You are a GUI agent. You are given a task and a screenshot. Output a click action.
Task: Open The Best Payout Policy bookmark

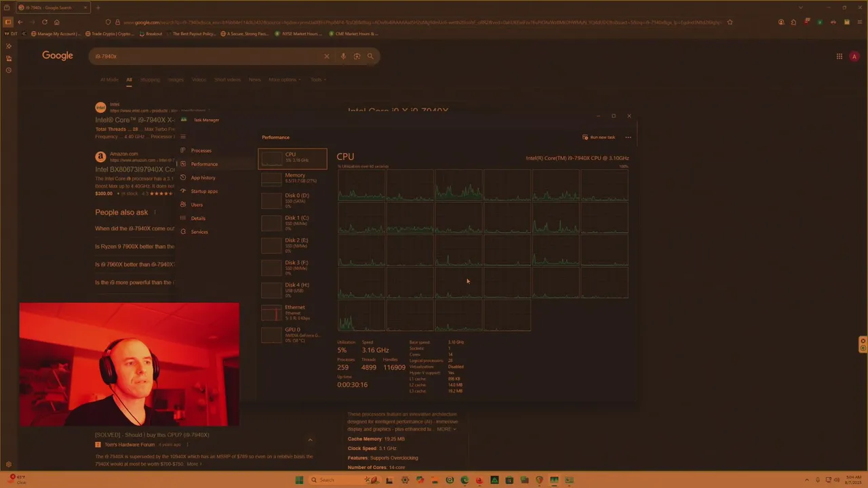191,33
